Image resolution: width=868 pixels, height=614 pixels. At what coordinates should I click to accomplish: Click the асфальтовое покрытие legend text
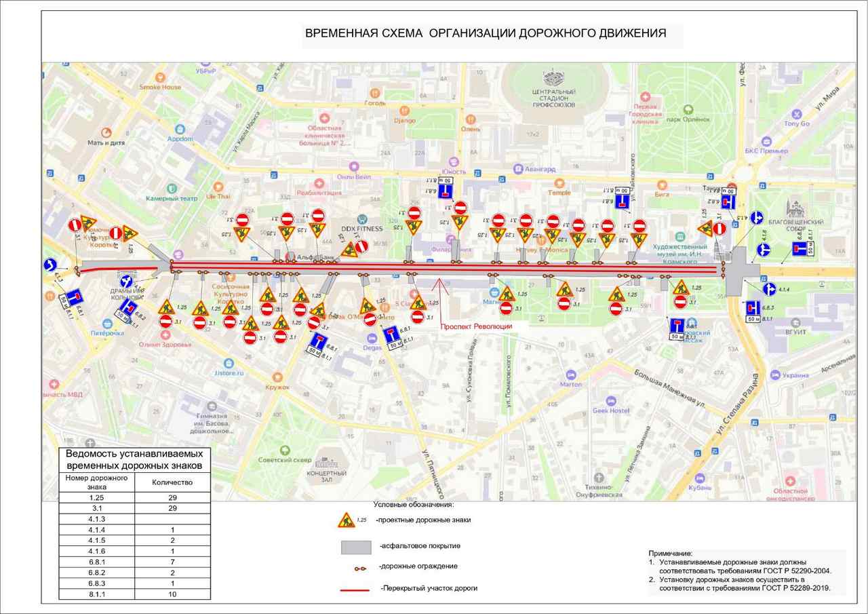tap(420, 545)
